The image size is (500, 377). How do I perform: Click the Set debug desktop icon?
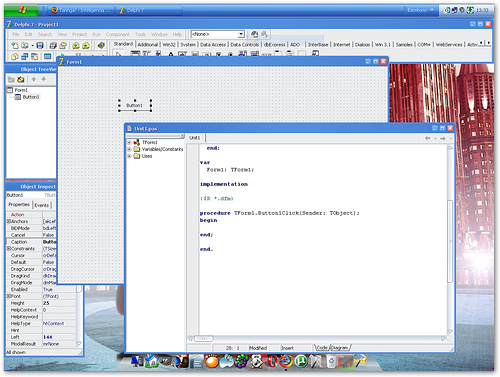coord(264,34)
